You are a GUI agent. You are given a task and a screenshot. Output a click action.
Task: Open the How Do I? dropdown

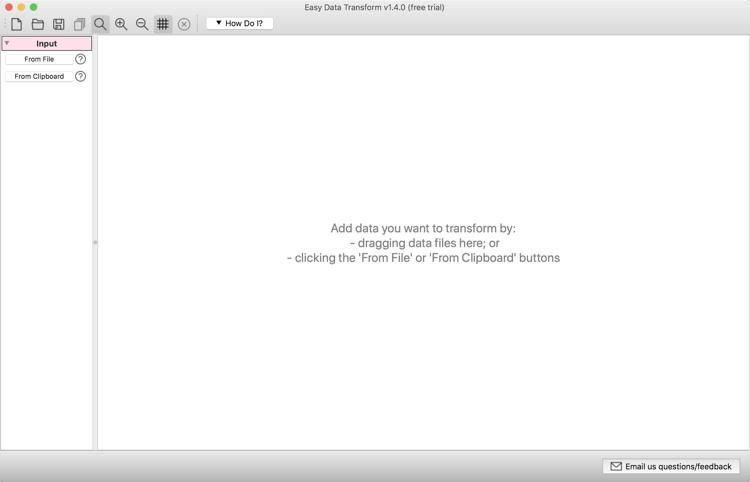[x=239, y=23]
